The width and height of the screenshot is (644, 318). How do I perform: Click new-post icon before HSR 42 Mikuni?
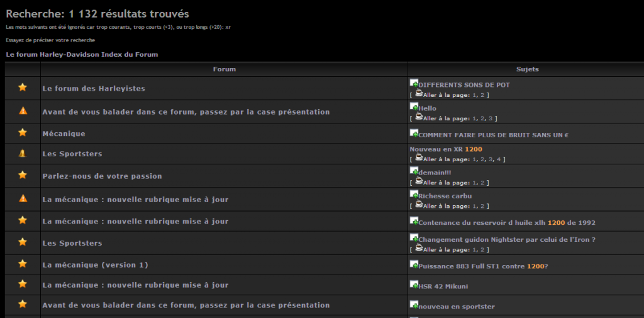pyautogui.click(x=414, y=285)
